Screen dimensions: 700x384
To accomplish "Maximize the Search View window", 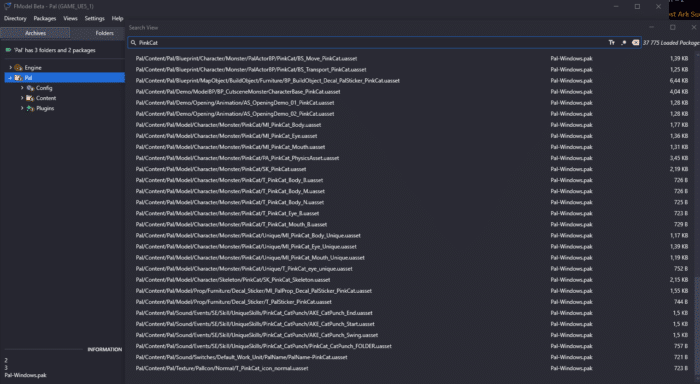I will [672, 27].
